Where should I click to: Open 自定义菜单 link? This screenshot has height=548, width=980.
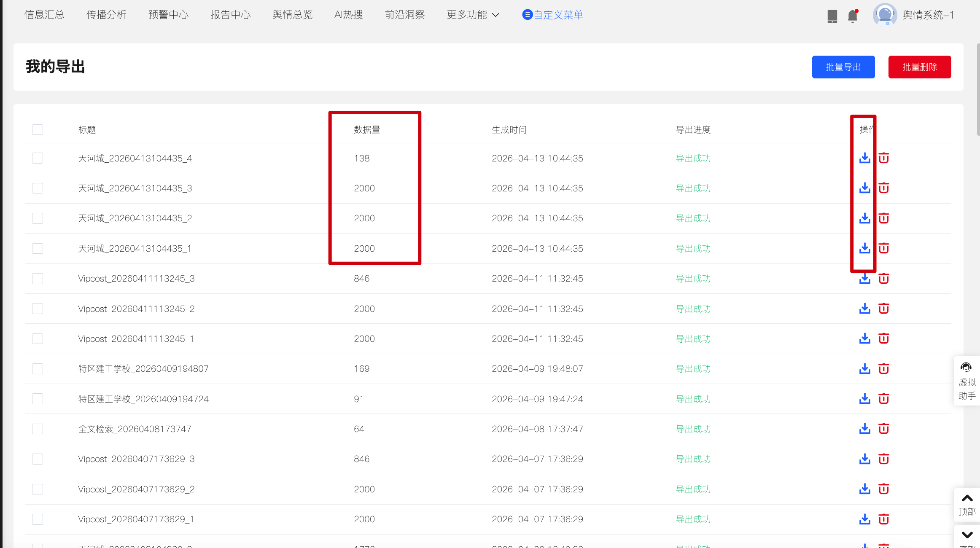click(x=552, y=15)
